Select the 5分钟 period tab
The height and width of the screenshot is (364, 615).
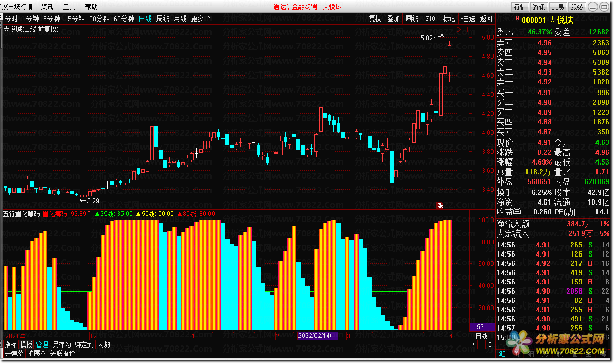point(51,19)
